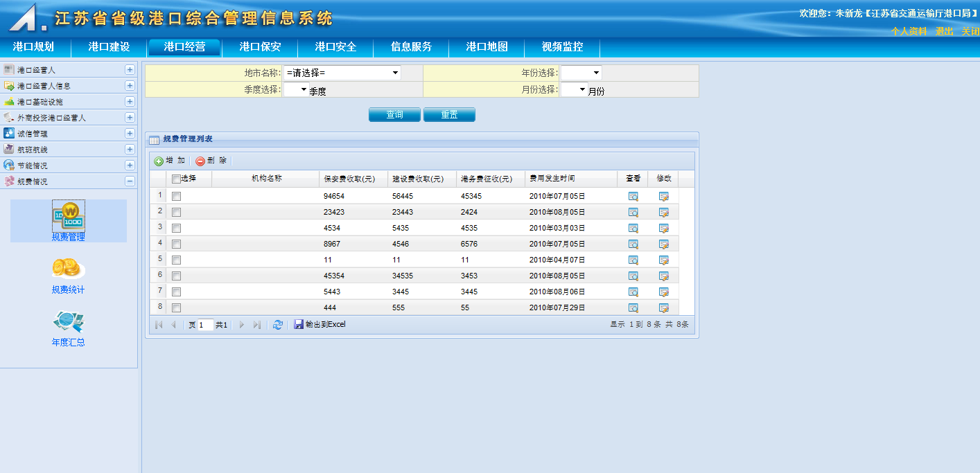The image size is (980, 473).
Task: Tick the checkbox for row 2
Action: [176, 213]
